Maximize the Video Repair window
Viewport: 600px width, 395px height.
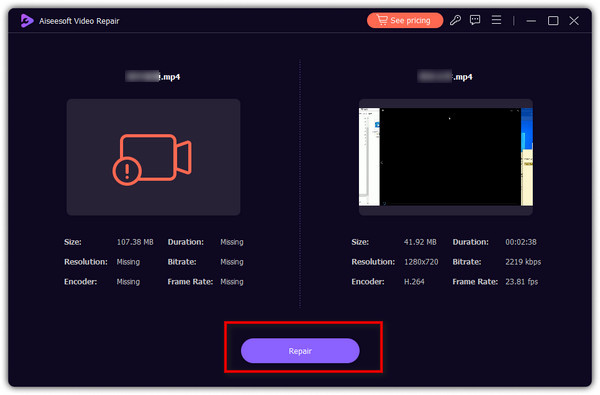553,21
